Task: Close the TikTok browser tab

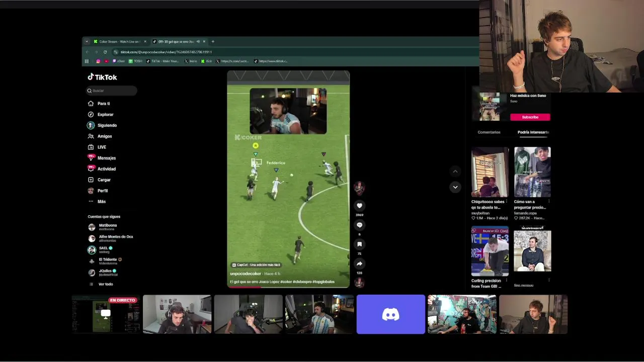Action: tap(204, 42)
